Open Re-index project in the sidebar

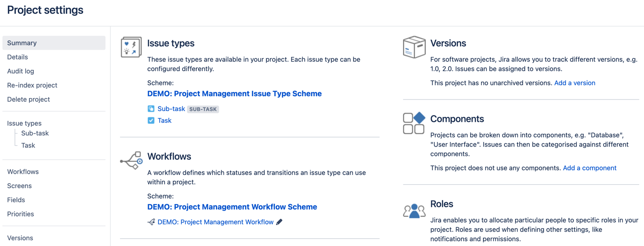pyautogui.click(x=32, y=85)
